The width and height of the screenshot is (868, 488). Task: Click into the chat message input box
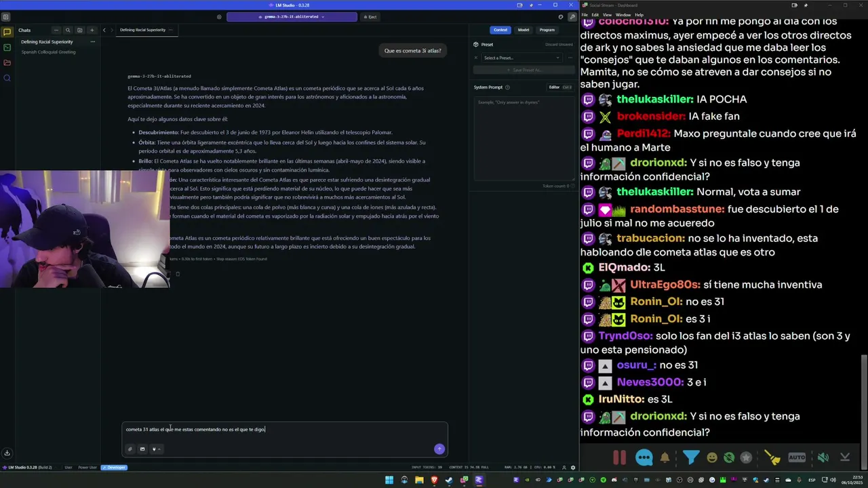(x=285, y=430)
